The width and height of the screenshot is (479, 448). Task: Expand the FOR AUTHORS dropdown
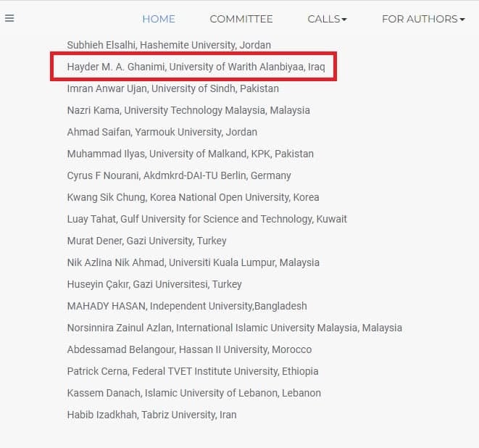tap(423, 19)
